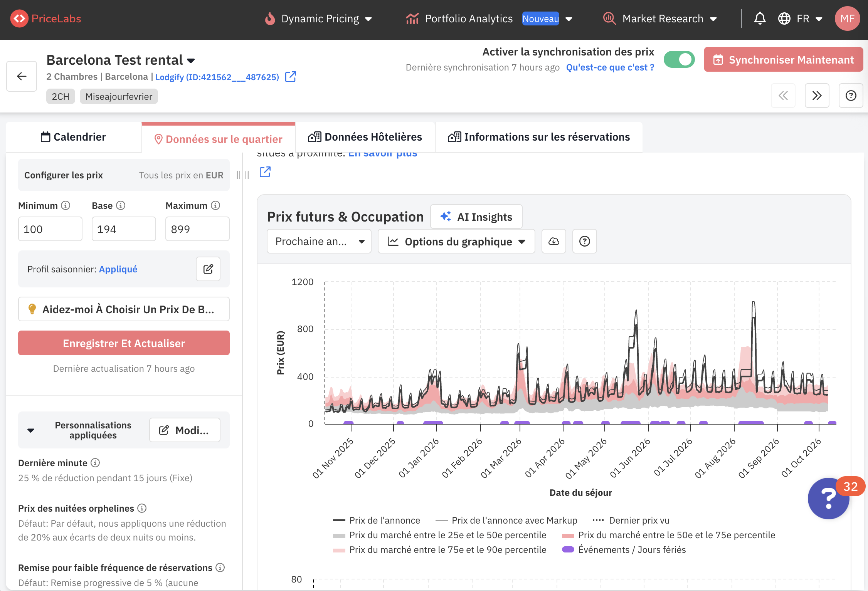Click Enregistrer Et Actualiser button
This screenshot has height=591, width=868.
click(x=124, y=343)
